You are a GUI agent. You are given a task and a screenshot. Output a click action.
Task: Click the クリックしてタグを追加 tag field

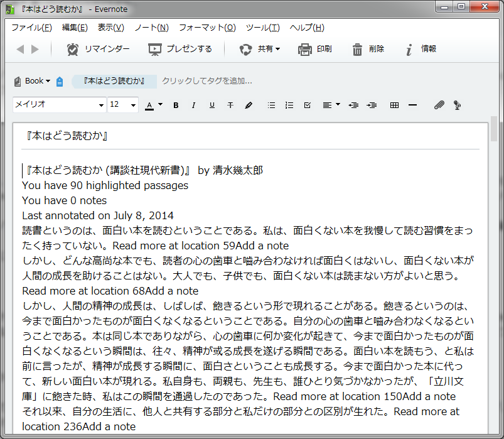point(207,81)
